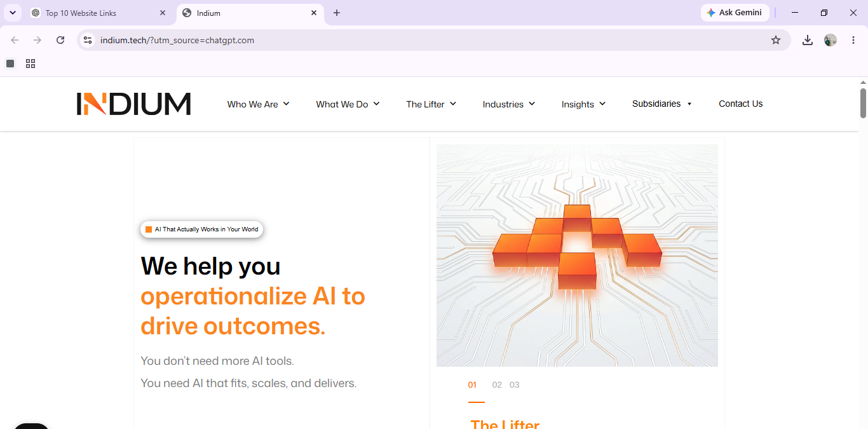This screenshot has width=868, height=429.
Task: Click the Contact Us link
Action: (740, 104)
